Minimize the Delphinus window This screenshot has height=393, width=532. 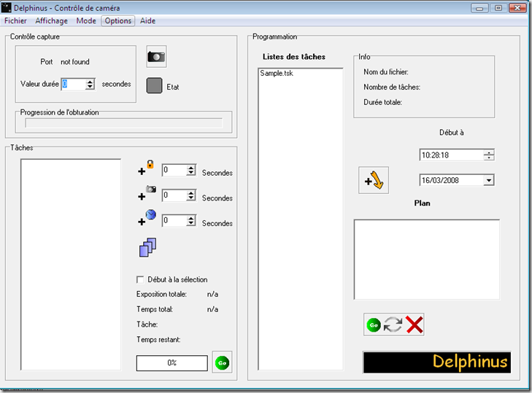[479, 8]
